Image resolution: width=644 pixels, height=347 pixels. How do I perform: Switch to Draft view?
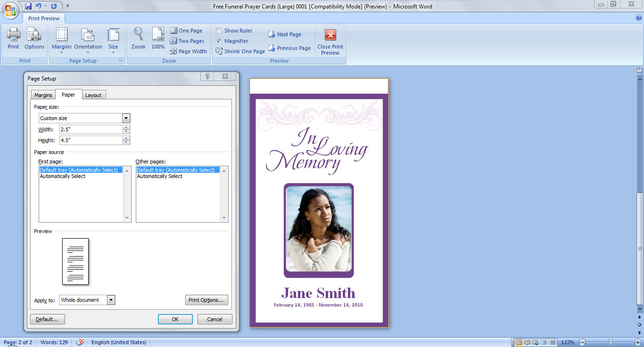click(553, 342)
